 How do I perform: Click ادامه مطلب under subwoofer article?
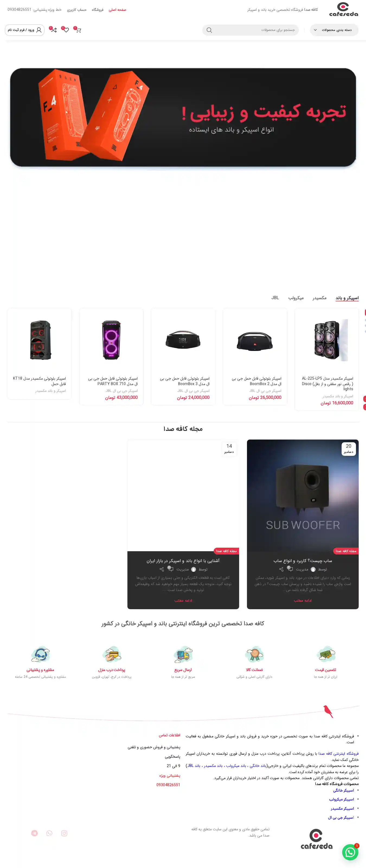click(303, 601)
